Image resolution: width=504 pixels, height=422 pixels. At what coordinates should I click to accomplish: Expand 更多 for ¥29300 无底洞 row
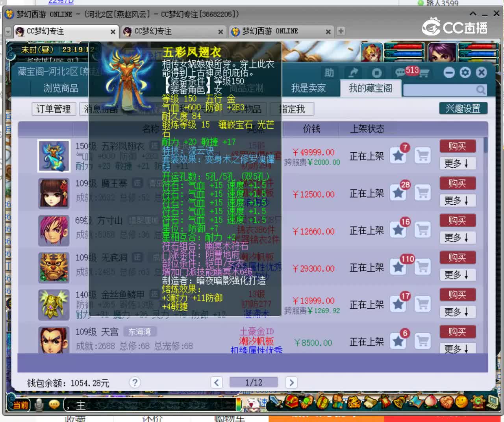[458, 274]
